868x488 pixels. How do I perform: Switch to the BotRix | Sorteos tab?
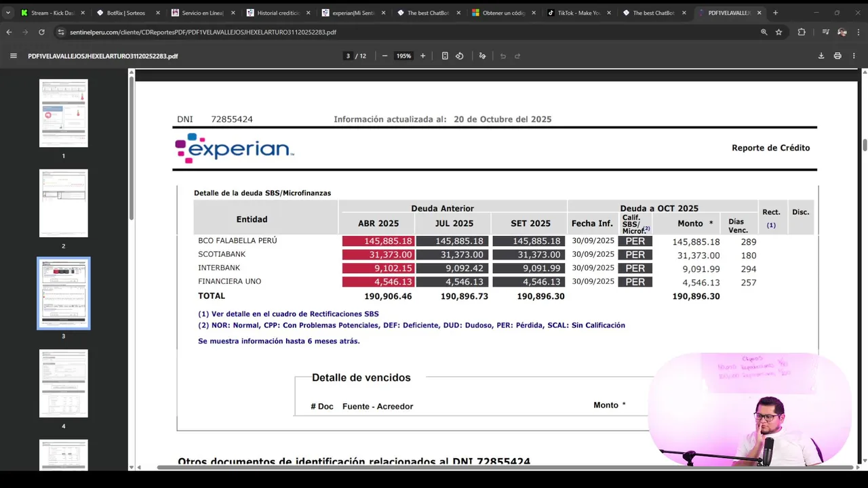click(127, 13)
